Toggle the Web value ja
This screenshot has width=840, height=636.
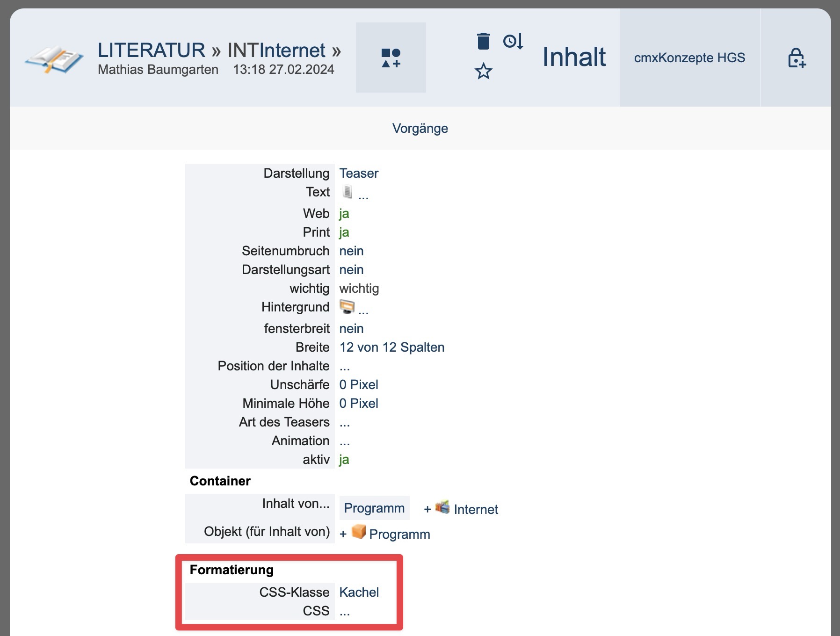[x=344, y=214]
